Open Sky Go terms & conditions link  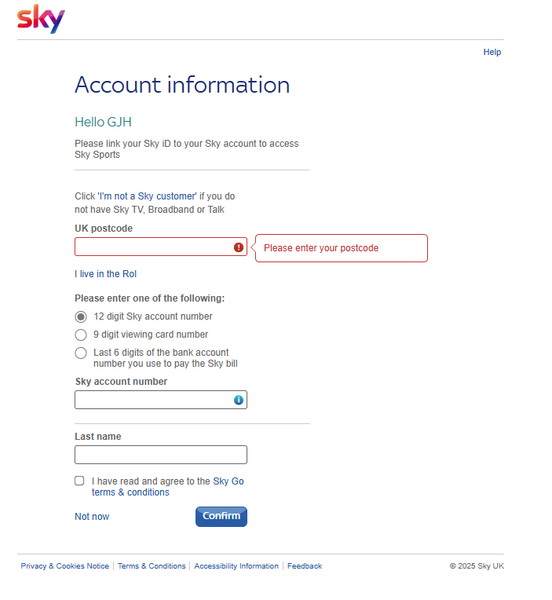pos(168,487)
